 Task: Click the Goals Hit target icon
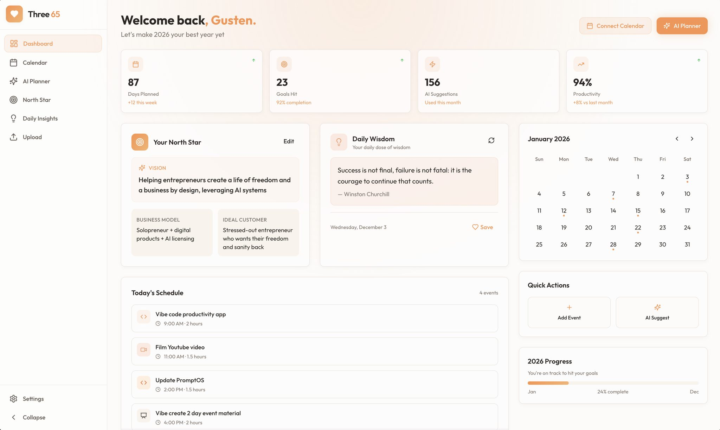click(284, 64)
